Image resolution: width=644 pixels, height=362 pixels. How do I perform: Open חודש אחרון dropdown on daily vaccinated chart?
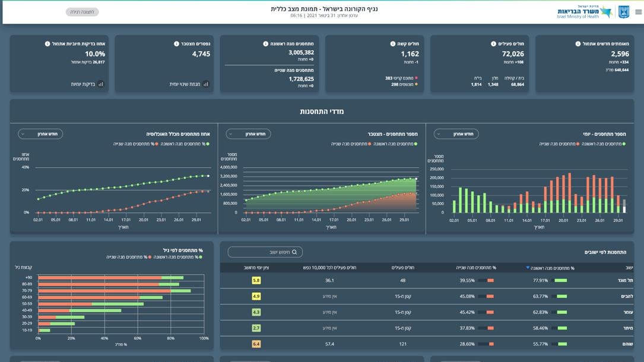pos(456,134)
